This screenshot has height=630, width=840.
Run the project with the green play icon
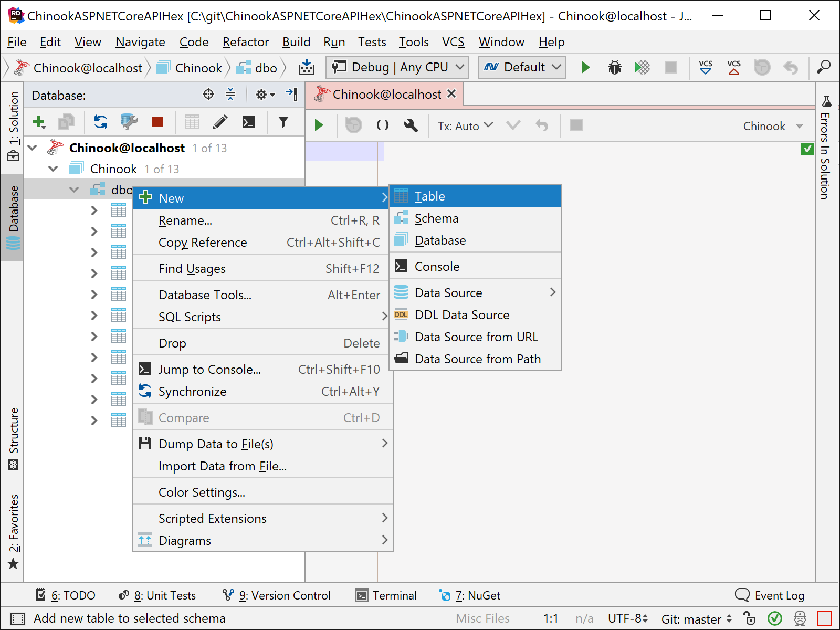[585, 67]
